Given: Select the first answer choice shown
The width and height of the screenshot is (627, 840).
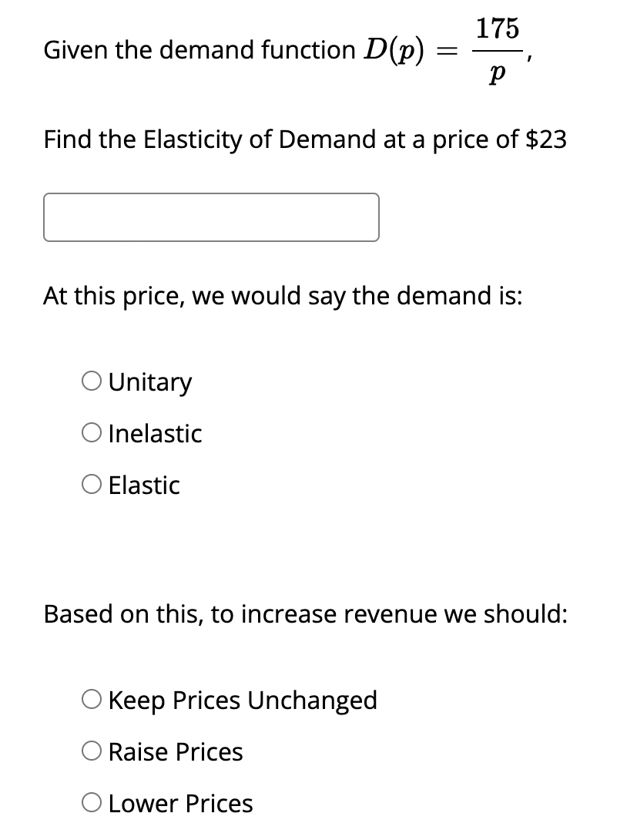Looking at the screenshot, I should pos(93,379).
